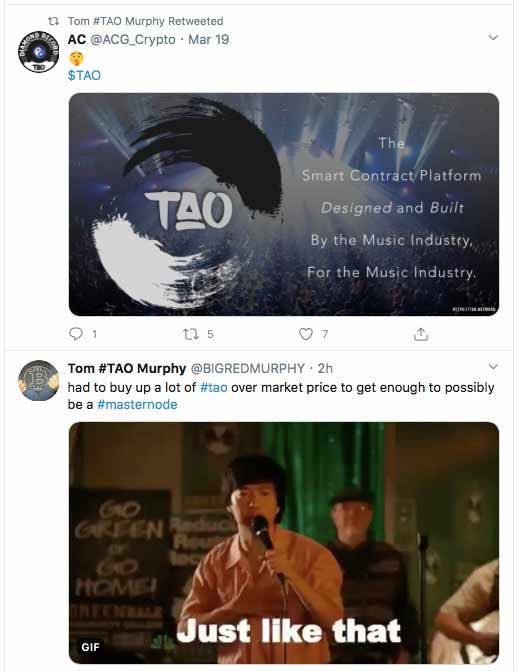Image resolution: width=519 pixels, height=671 pixels.
Task: Click the 'Tom #TAO Murphy Retweeted' text
Action: [145, 21]
